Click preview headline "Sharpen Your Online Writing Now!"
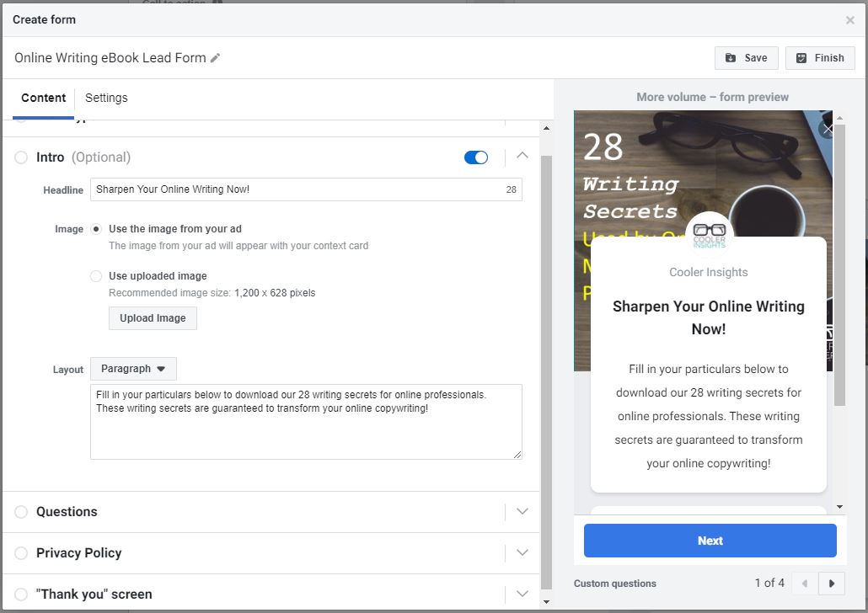This screenshot has height=613, width=868. (709, 317)
